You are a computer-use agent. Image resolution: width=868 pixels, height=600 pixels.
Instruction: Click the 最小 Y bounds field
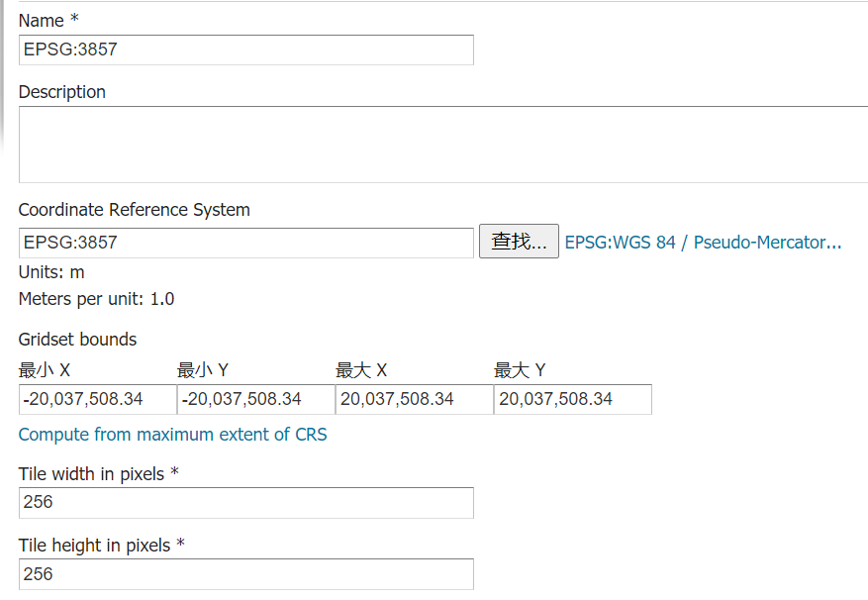[x=254, y=399]
